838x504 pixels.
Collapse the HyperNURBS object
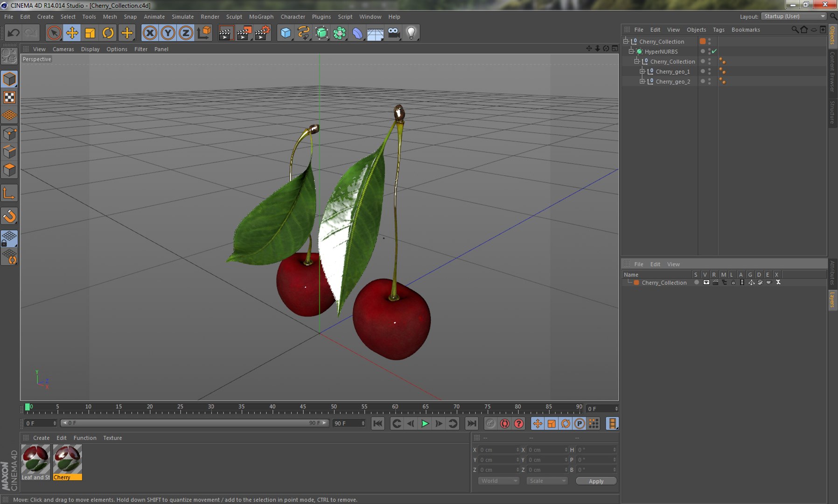tap(631, 51)
